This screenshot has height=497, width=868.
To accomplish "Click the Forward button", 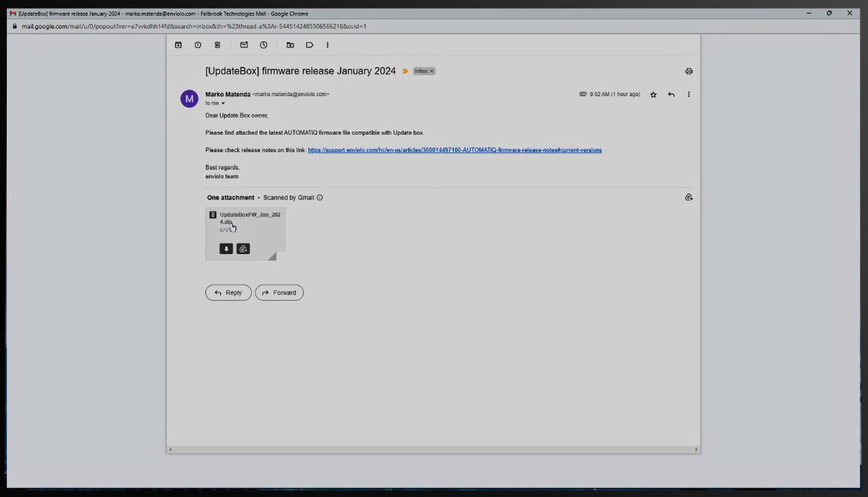I will coord(279,292).
